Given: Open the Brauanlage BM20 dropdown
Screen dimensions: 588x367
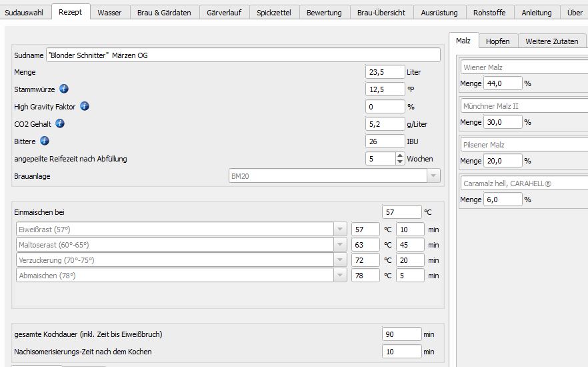Looking at the screenshot, I should pos(434,175).
